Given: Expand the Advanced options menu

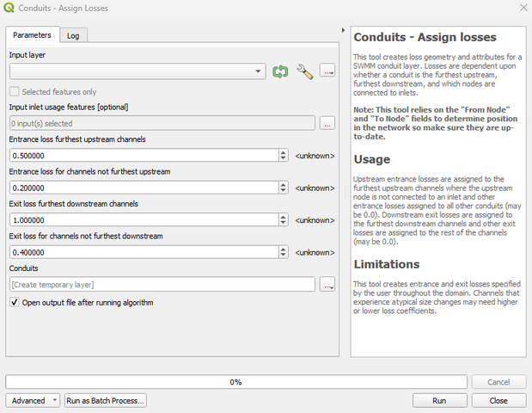Looking at the screenshot, I should point(33,400).
